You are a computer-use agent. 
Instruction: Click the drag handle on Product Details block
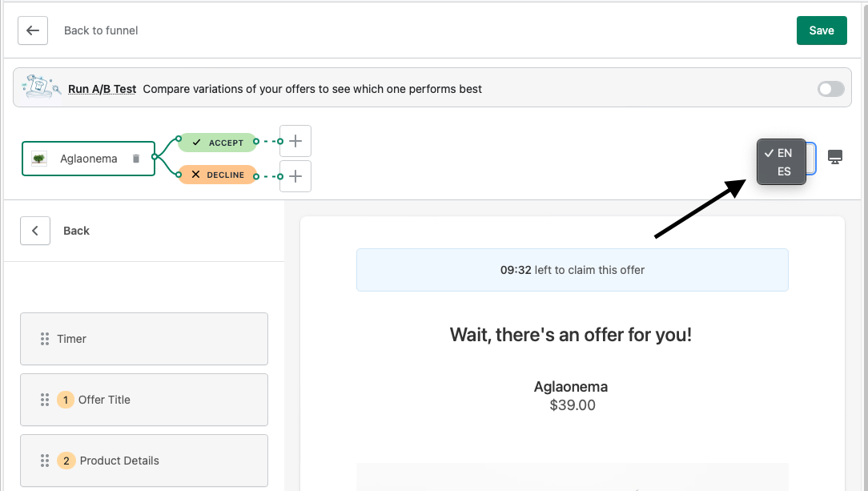coord(45,461)
